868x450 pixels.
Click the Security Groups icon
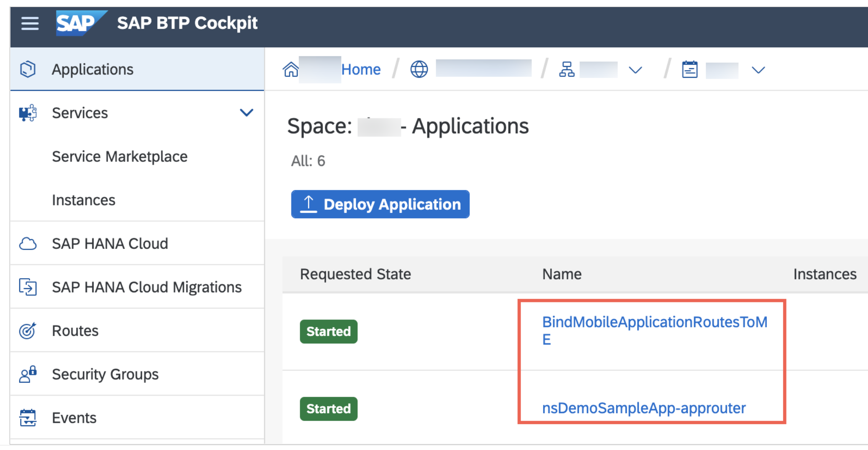(x=27, y=374)
